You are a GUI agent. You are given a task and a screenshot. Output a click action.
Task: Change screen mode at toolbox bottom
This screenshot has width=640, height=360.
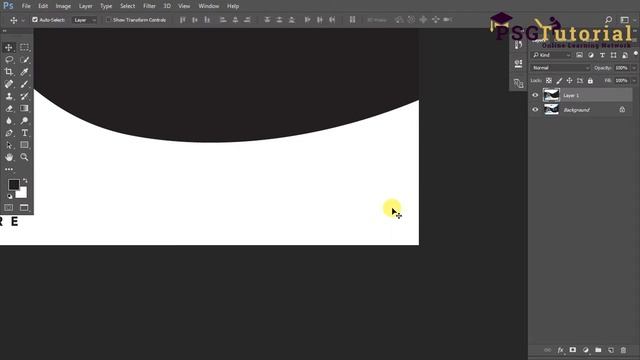click(24, 208)
